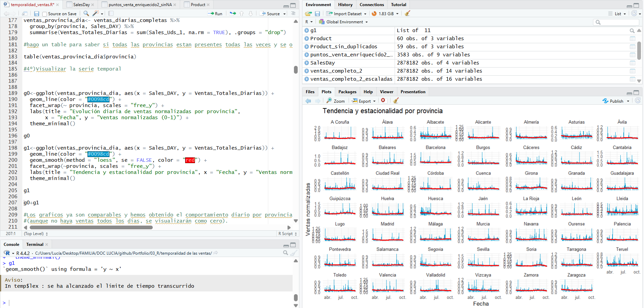Re-run the previous code region
Viewport: 644px width, 308px height.
click(x=233, y=14)
